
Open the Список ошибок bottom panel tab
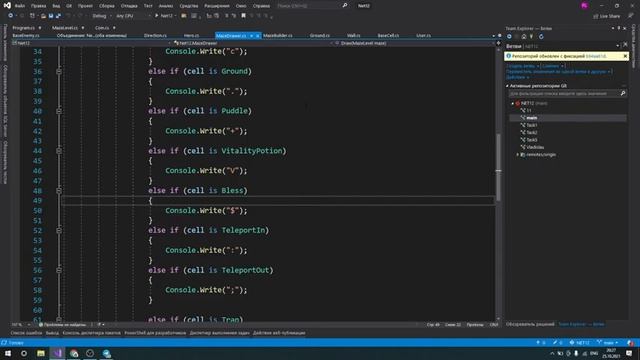pos(26,333)
